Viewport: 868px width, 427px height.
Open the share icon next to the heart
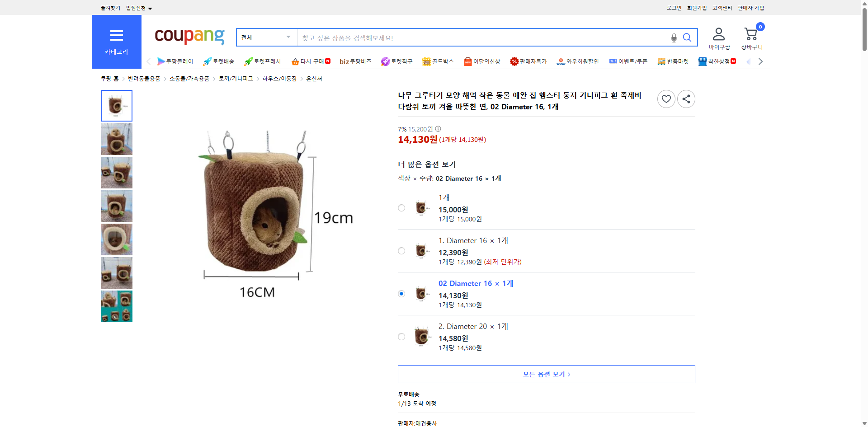tap(686, 99)
